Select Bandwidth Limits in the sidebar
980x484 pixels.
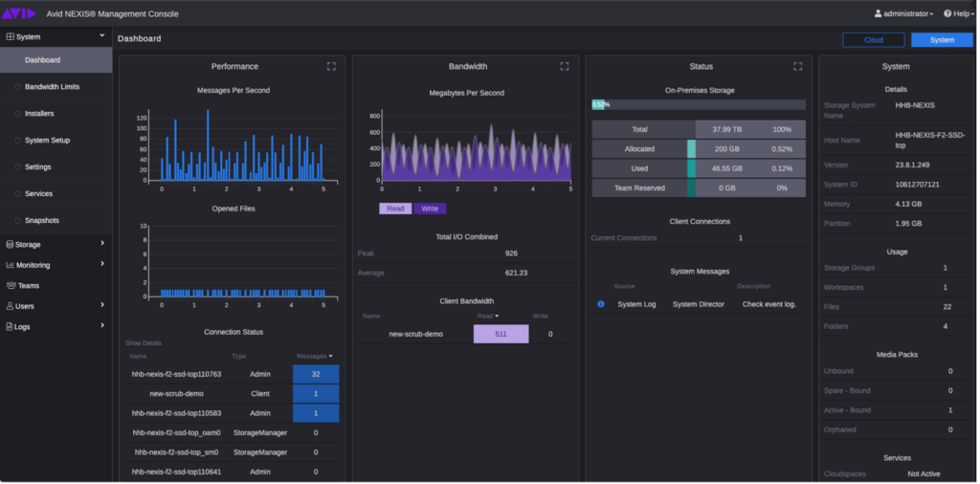(52, 86)
